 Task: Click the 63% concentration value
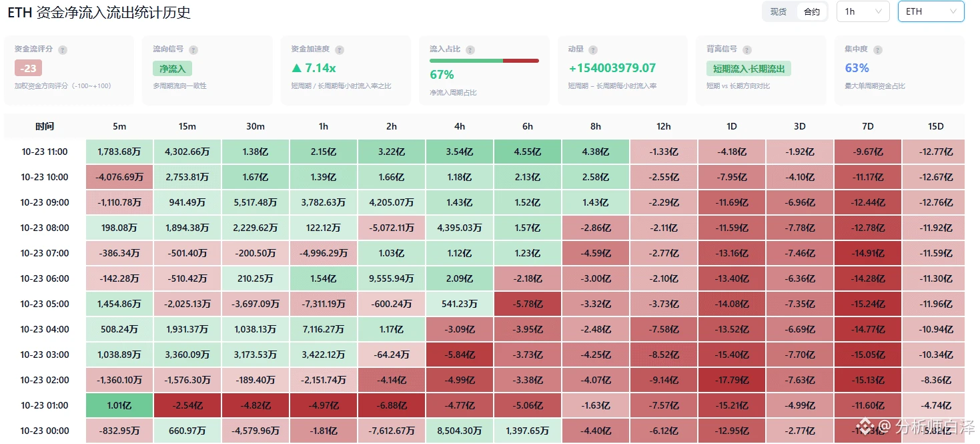pos(857,68)
